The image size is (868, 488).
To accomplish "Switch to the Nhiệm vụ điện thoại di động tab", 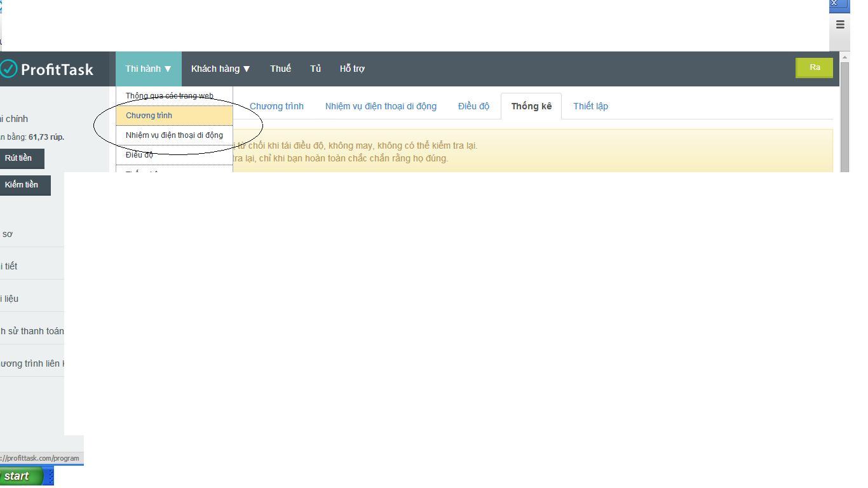I will (381, 106).
